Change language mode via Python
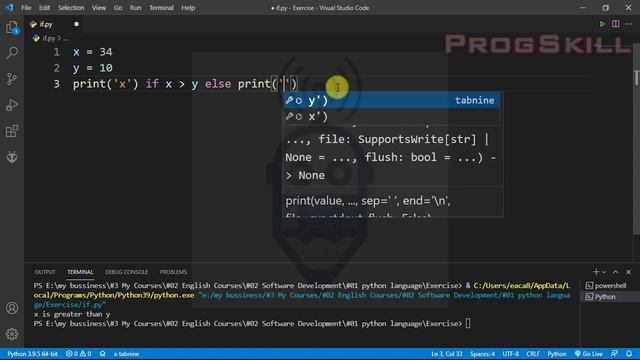 coord(557,353)
